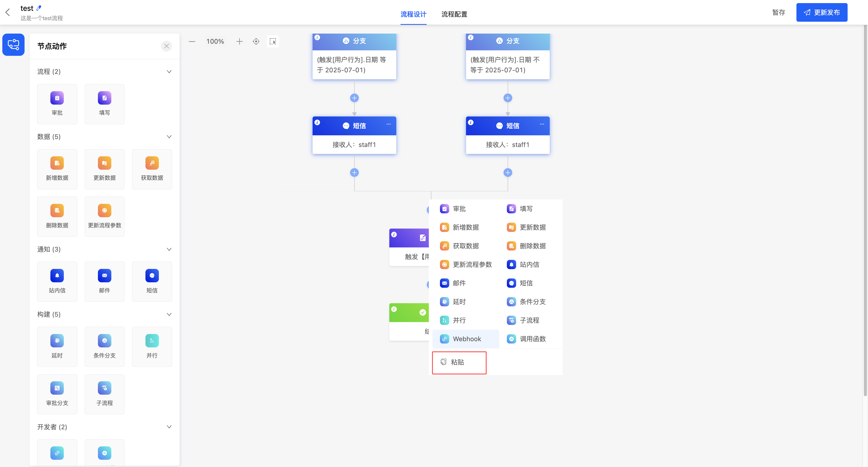Select the 审批分支 build node
Image resolution: width=868 pixels, height=467 pixels.
57,394
